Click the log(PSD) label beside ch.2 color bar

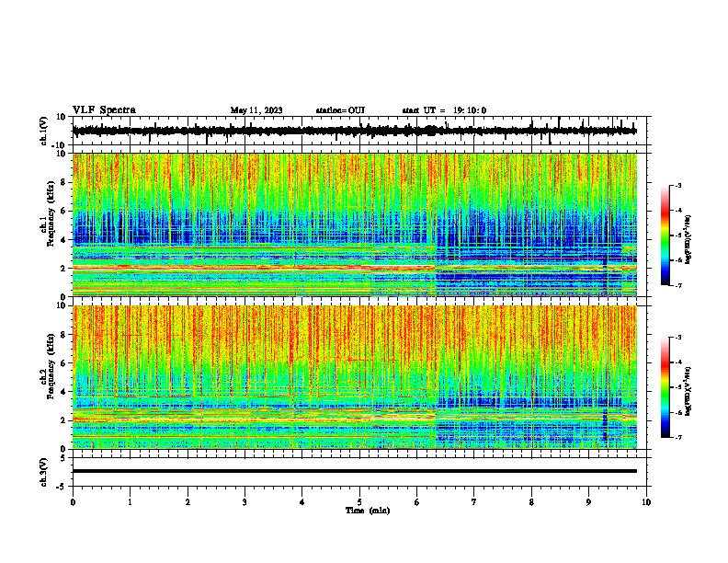688,392
